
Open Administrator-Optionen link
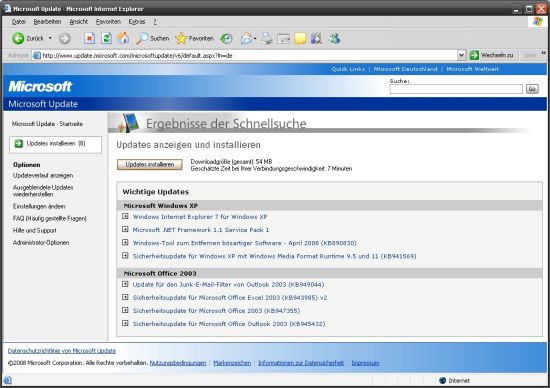41,243
